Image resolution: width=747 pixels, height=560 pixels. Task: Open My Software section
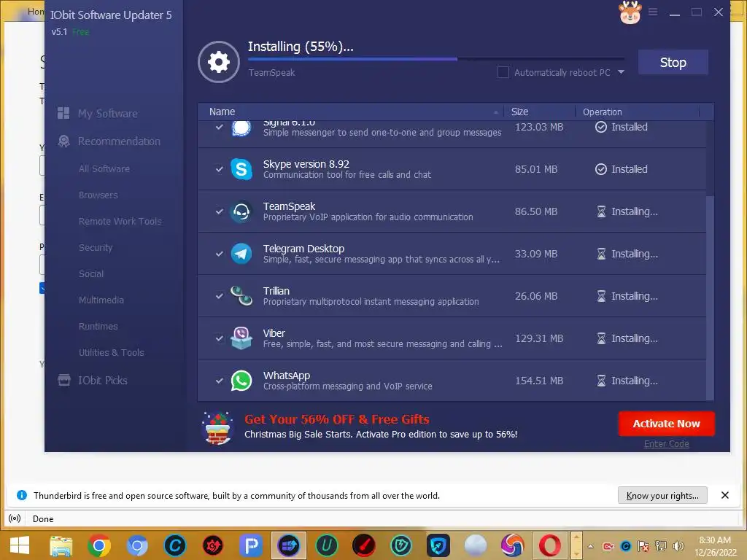tap(108, 113)
